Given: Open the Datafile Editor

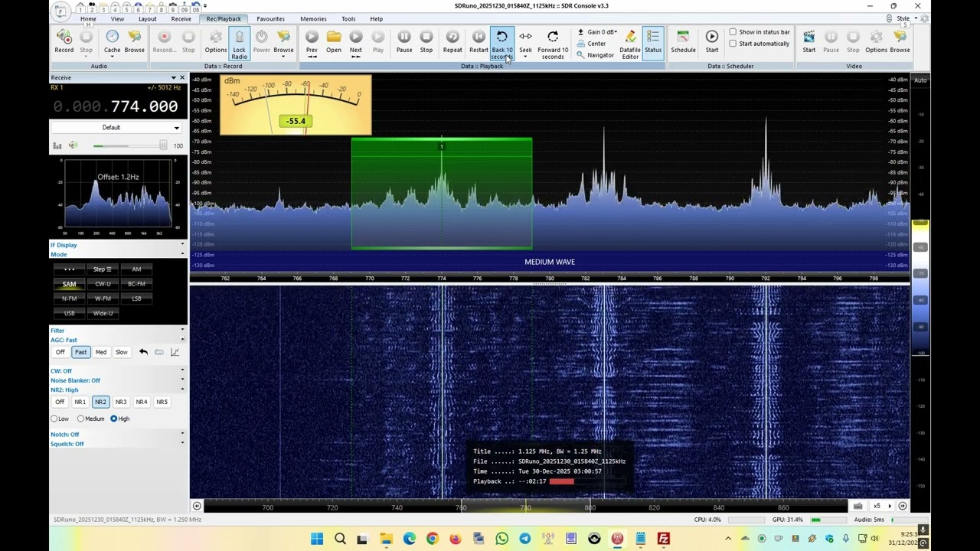Looking at the screenshot, I should tap(630, 44).
